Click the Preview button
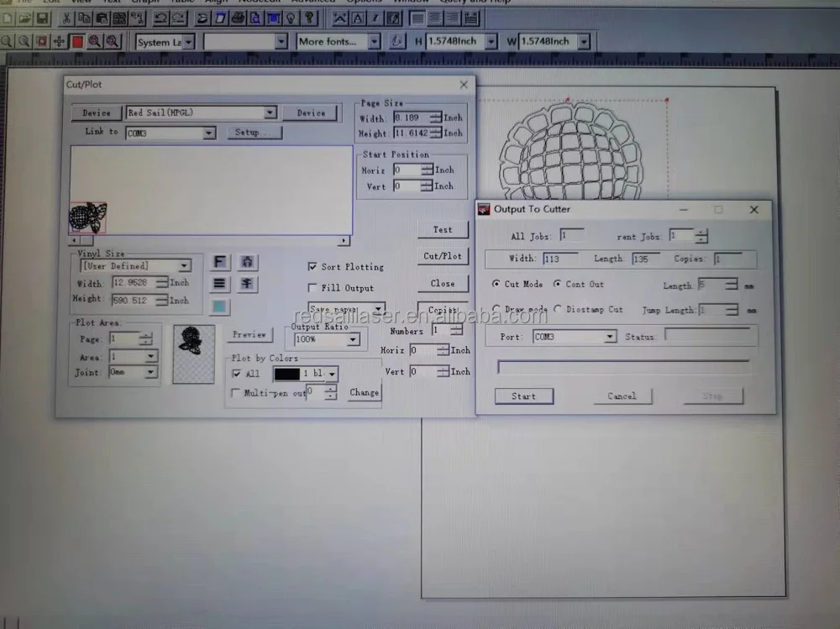Image resolution: width=840 pixels, height=629 pixels. pos(249,334)
